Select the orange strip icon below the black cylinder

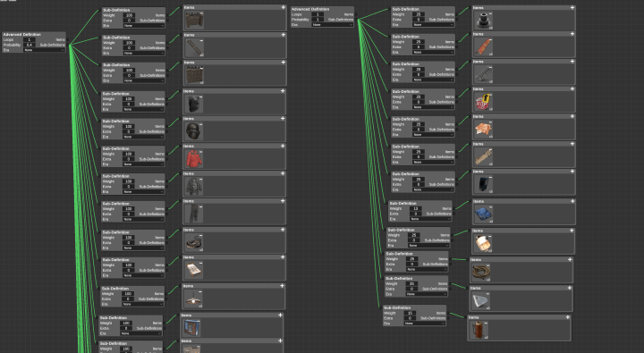tap(483, 46)
